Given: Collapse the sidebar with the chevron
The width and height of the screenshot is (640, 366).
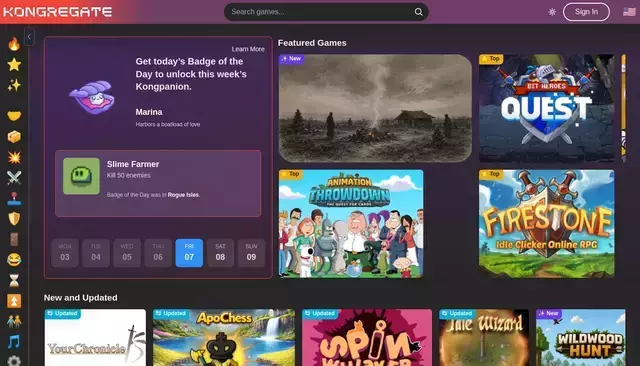Looking at the screenshot, I should click(x=29, y=37).
